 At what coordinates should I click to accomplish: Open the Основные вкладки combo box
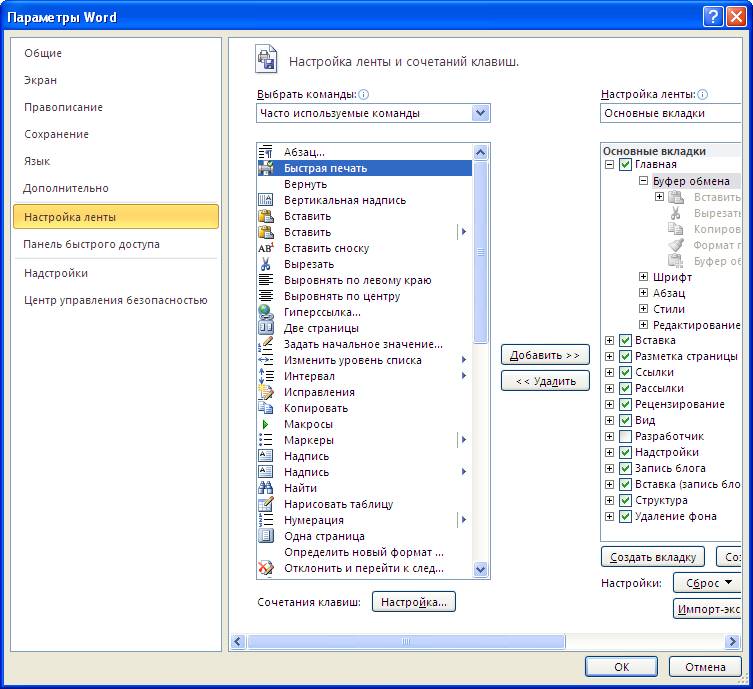coord(670,113)
